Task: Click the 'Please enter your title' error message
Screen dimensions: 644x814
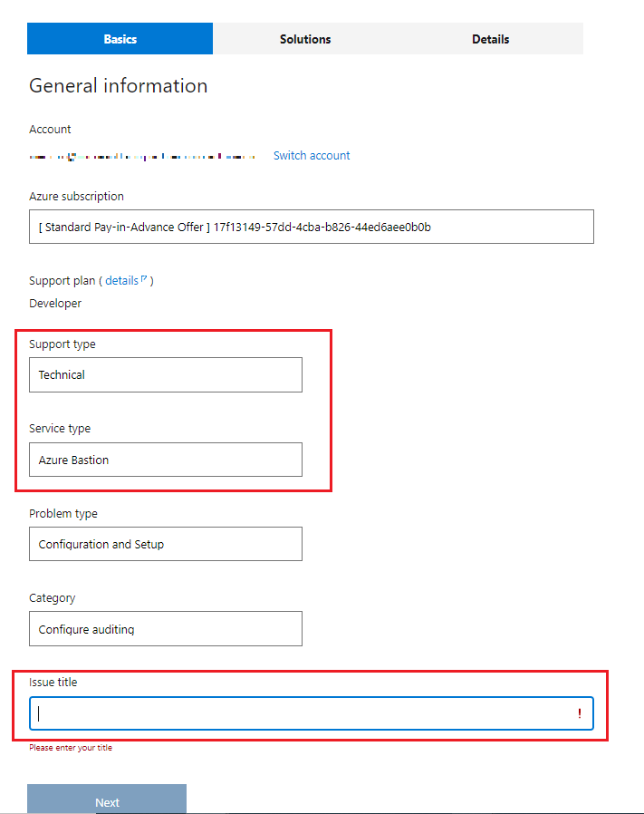Action: pyautogui.click(x=71, y=748)
